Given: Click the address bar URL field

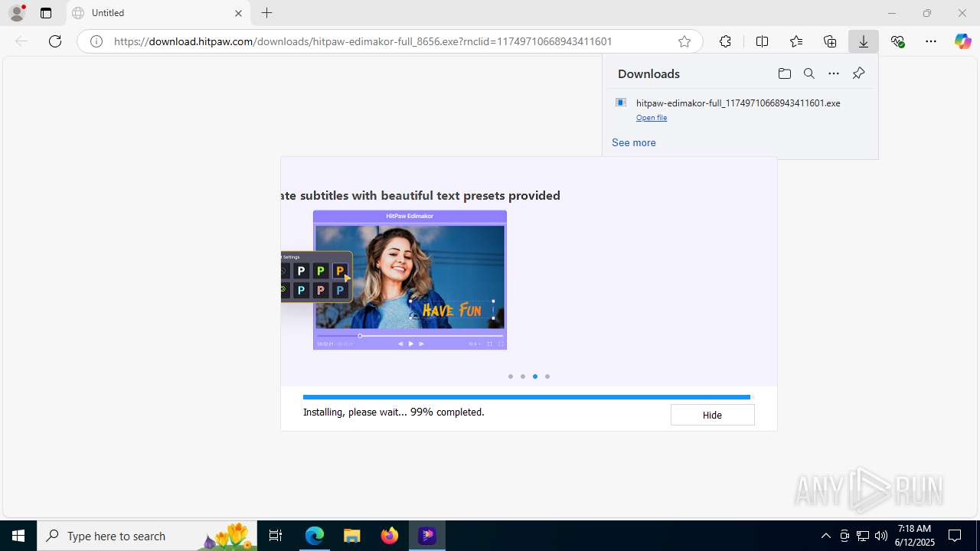Looking at the screenshot, I should 390,41.
